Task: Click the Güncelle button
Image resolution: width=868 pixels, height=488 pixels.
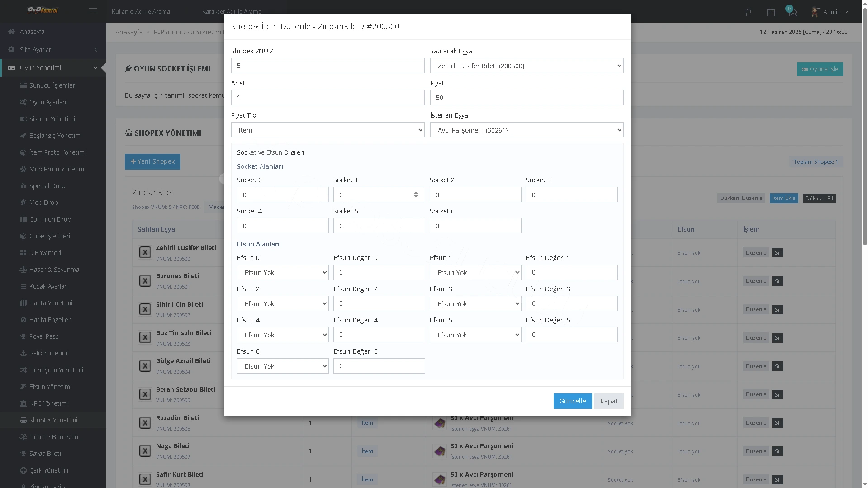Action: click(572, 401)
